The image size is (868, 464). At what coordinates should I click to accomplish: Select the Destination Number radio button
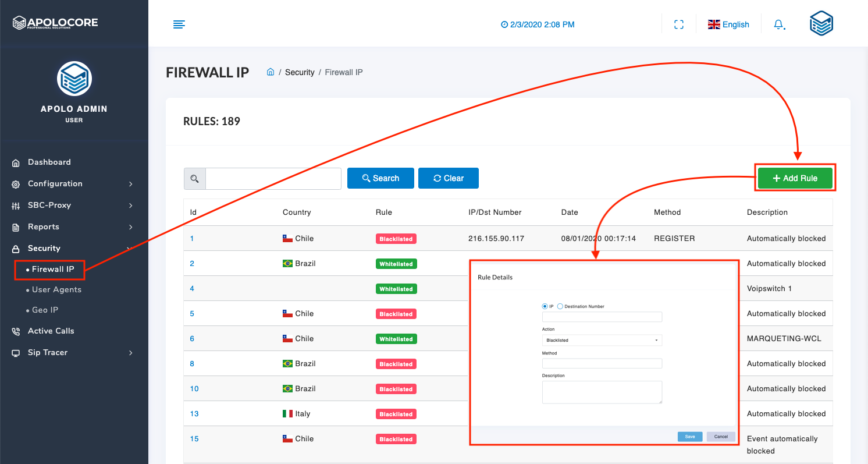tap(560, 306)
